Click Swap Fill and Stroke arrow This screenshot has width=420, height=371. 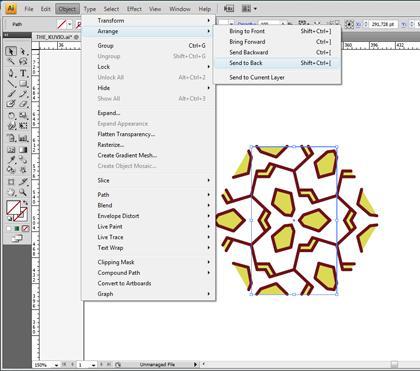(25, 202)
